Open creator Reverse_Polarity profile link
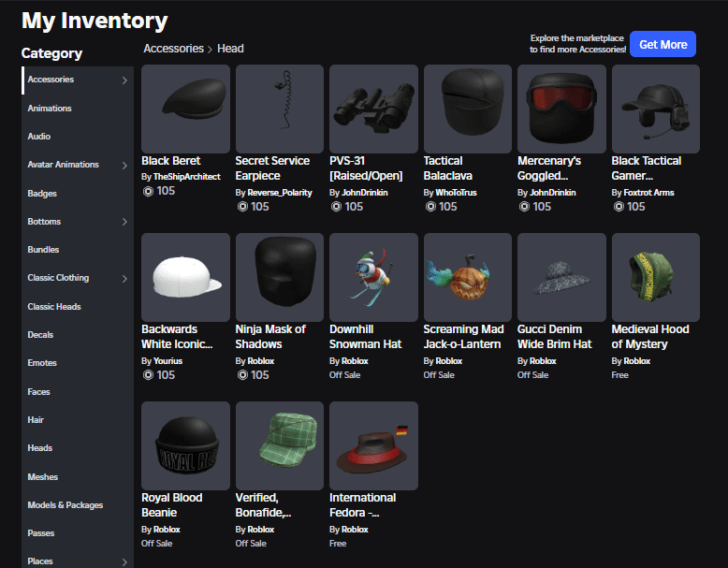728x568 pixels. click(280, 193)
